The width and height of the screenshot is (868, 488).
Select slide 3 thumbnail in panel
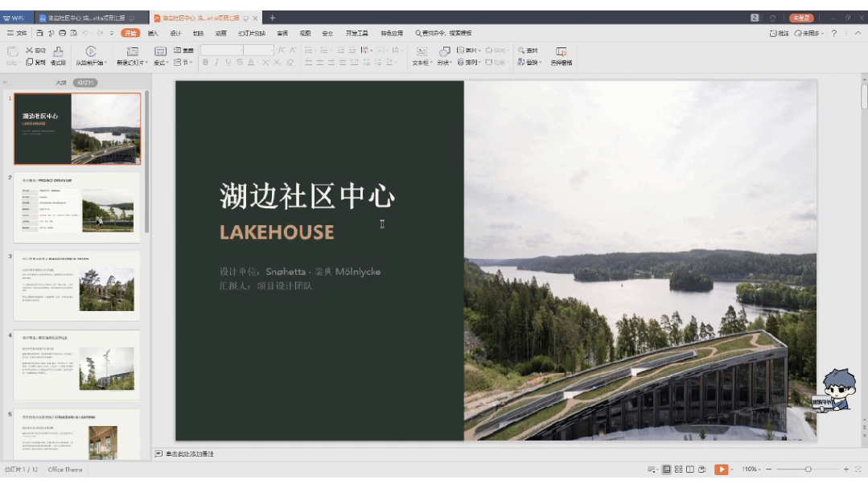[77, 285]
